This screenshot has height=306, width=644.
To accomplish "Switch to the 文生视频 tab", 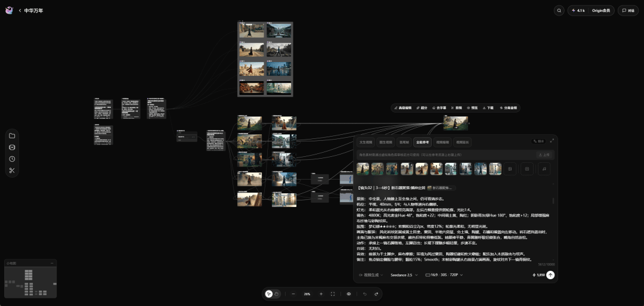I will [366, 143].
